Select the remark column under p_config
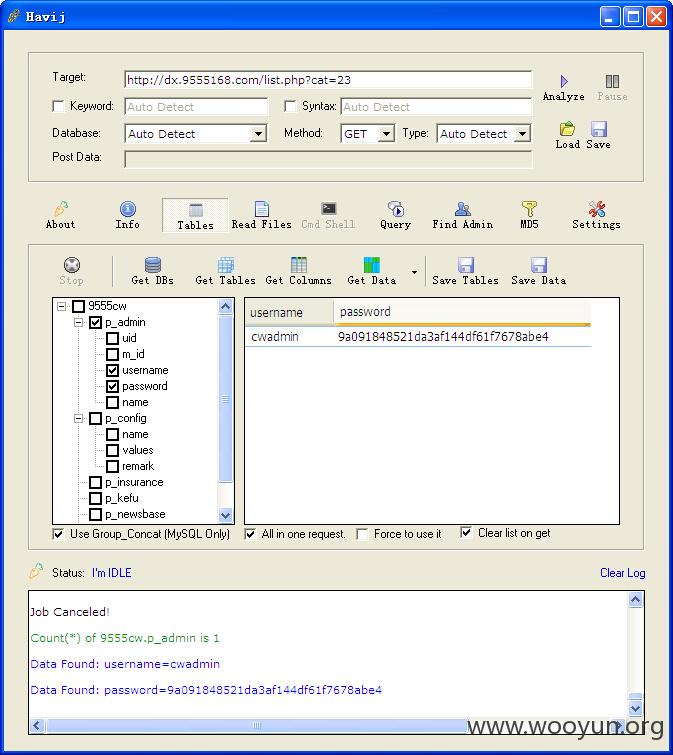673x755 pixels. (x=138, y=466)
